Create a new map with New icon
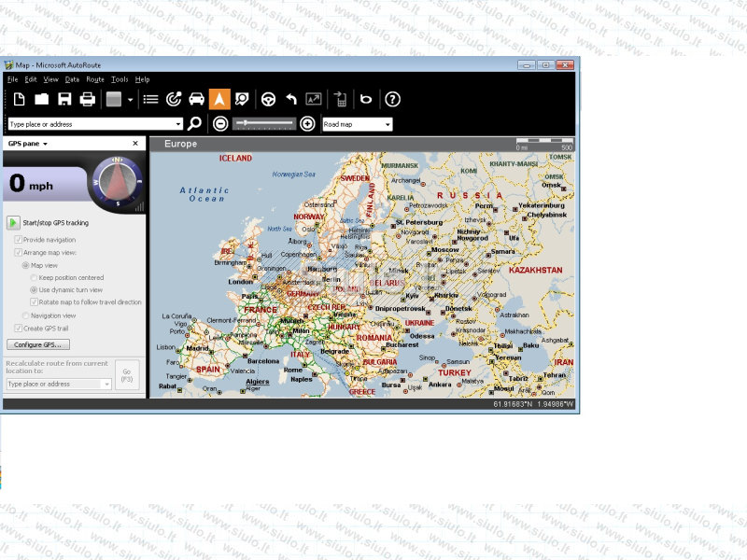 19,99
